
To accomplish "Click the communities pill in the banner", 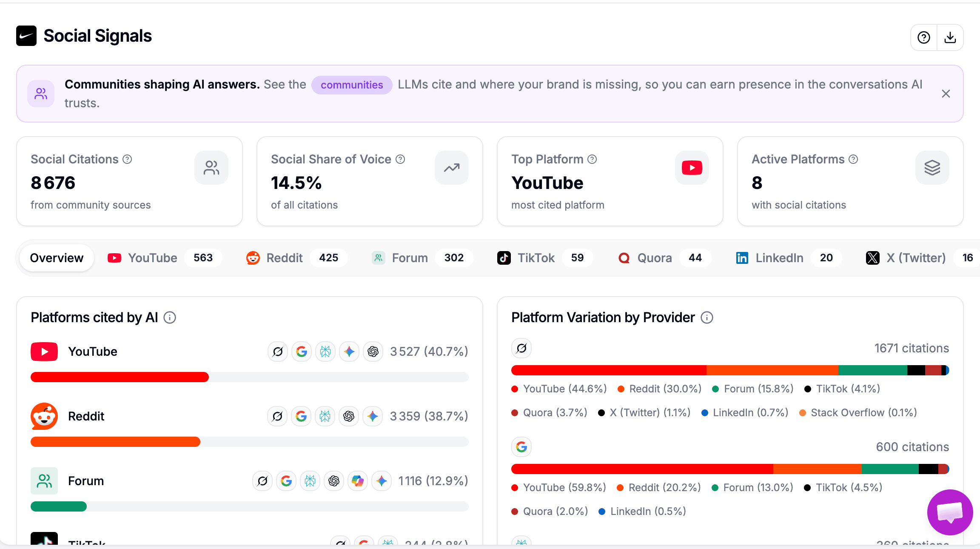I will (x=352, y=85).
